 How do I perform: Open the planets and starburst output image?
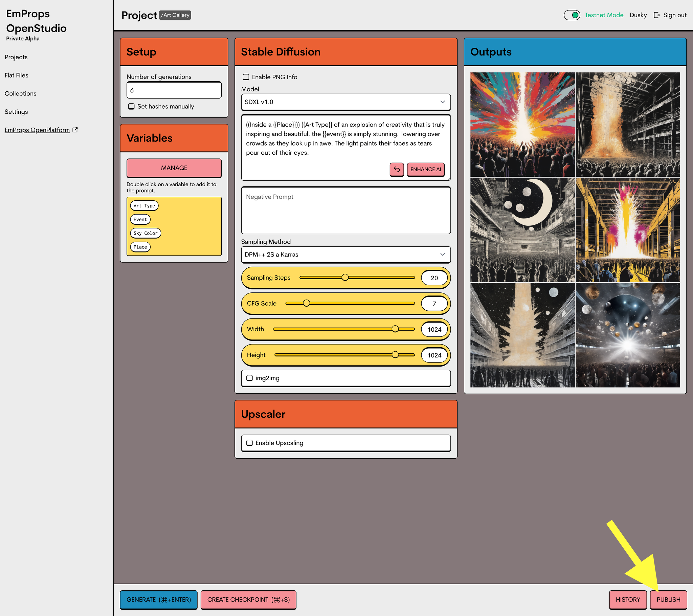tap(628, 335)
